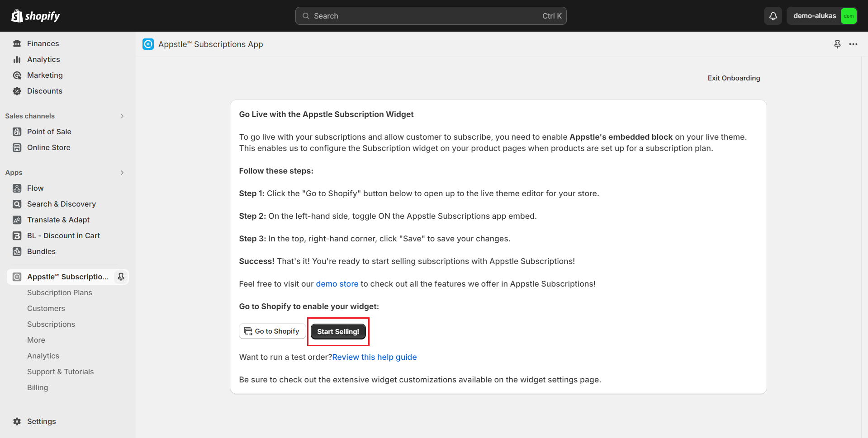Click the Appstle app icon in header
The height and width of the screenshot is (438, 868).
148,44
